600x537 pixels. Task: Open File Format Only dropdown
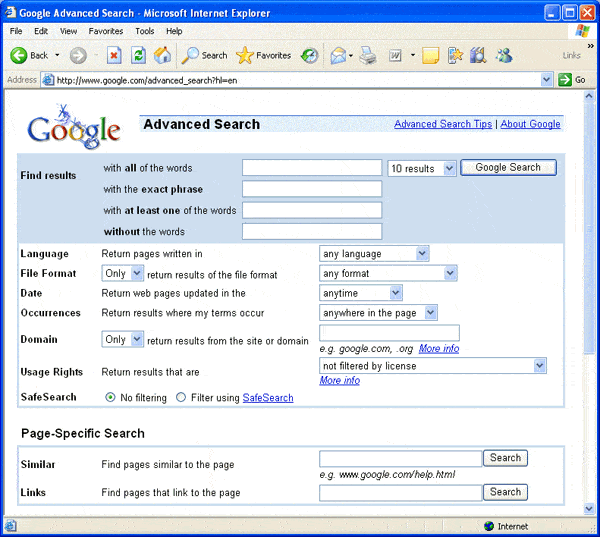(123, 273)
